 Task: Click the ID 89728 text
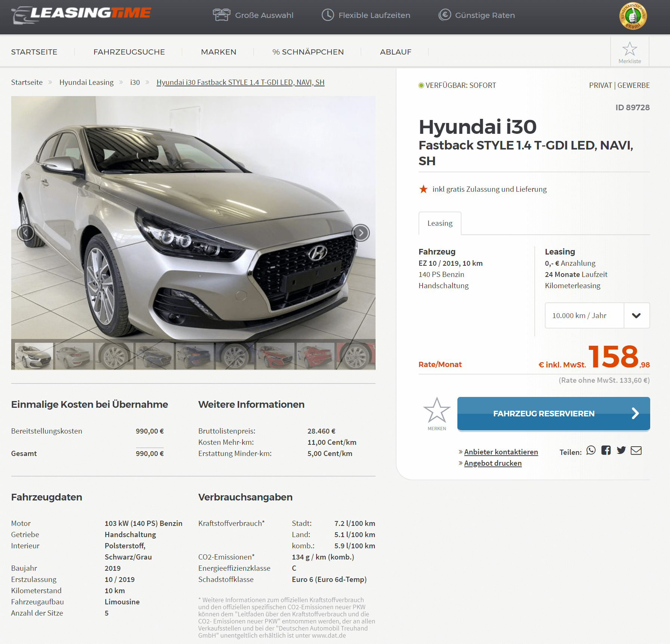click(x=632, y=108)
